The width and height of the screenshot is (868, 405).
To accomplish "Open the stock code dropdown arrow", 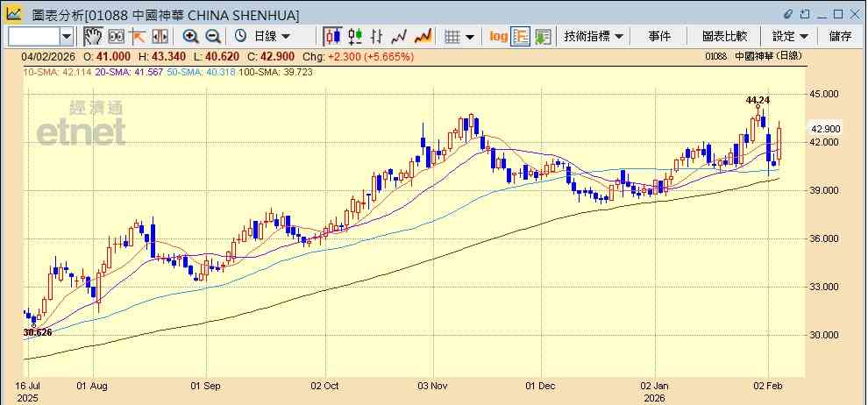I will (x=67, y=37).
